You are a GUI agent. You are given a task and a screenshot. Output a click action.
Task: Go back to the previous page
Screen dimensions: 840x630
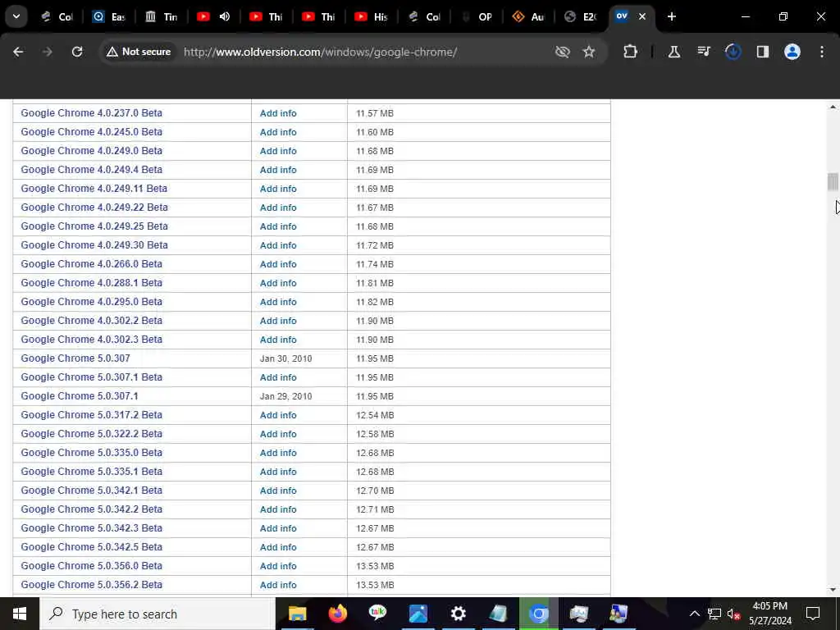18,52
